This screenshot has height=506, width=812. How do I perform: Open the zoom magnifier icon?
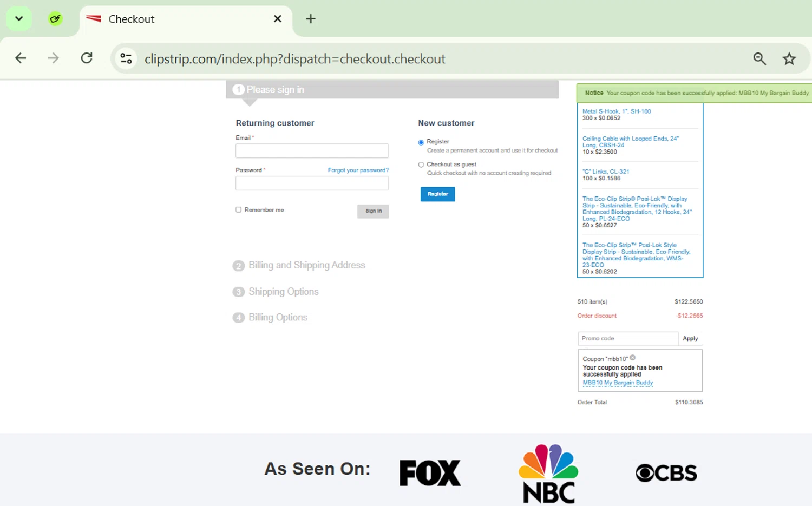tap(759, 58)
